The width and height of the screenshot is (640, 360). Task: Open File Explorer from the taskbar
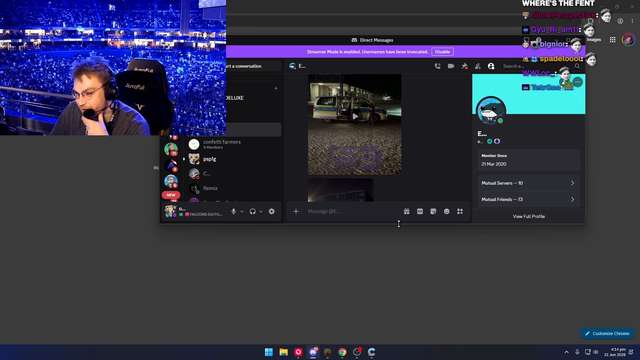tap(284, 352)
